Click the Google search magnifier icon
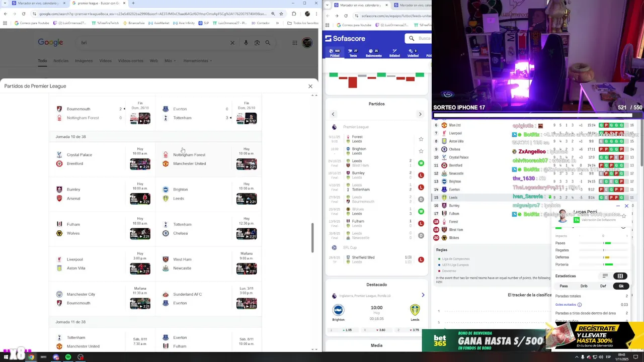The width and height of the screenshot is (644, 362). tap(268, 43)
